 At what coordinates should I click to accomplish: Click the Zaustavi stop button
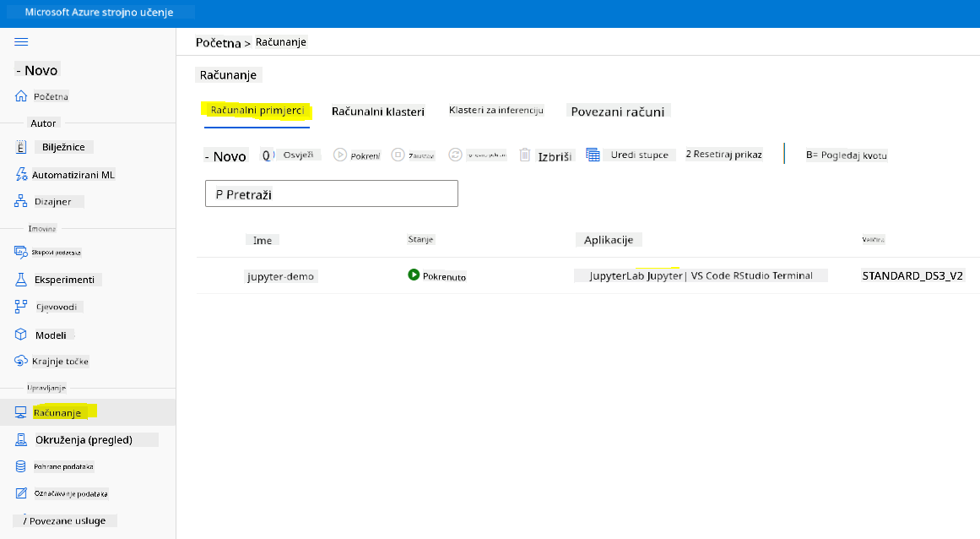413,155
